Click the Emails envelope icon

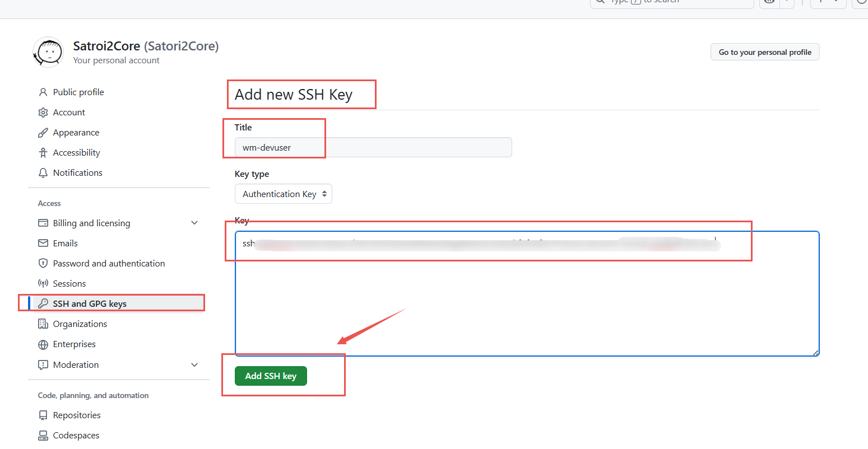pyautogui.click(x=43, y=243)
